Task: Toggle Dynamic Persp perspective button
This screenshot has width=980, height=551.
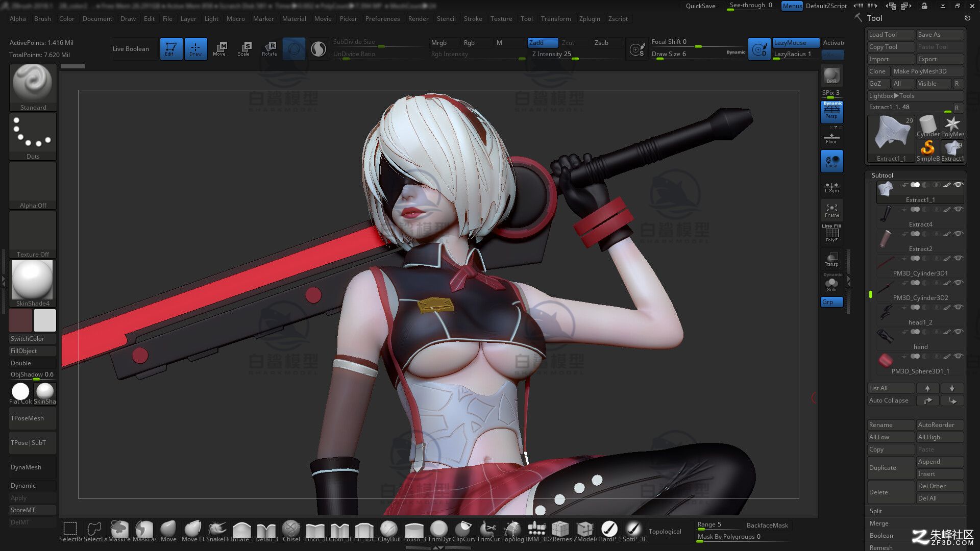Action: (x=832, y=111)
